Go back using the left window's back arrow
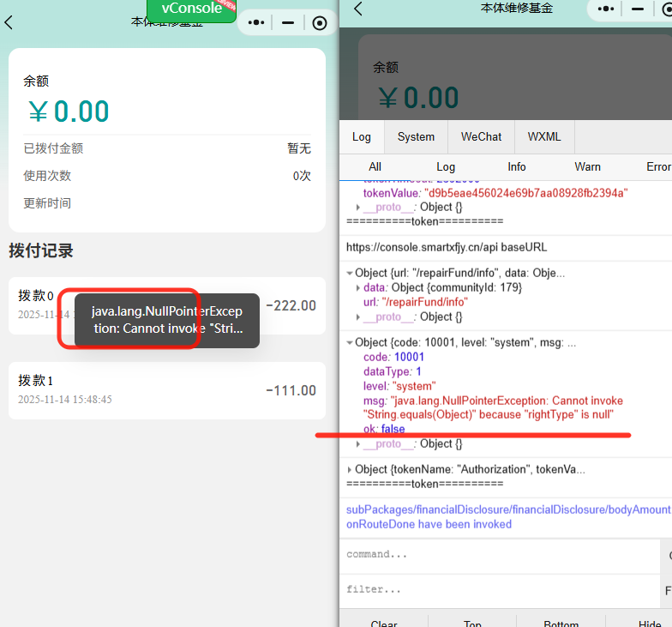Viewport: 672px width, 627px height. [9, 23]
